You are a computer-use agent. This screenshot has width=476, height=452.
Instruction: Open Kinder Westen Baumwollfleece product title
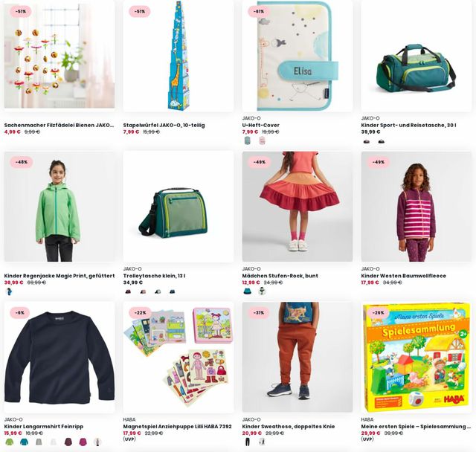(x=403, y=276)
